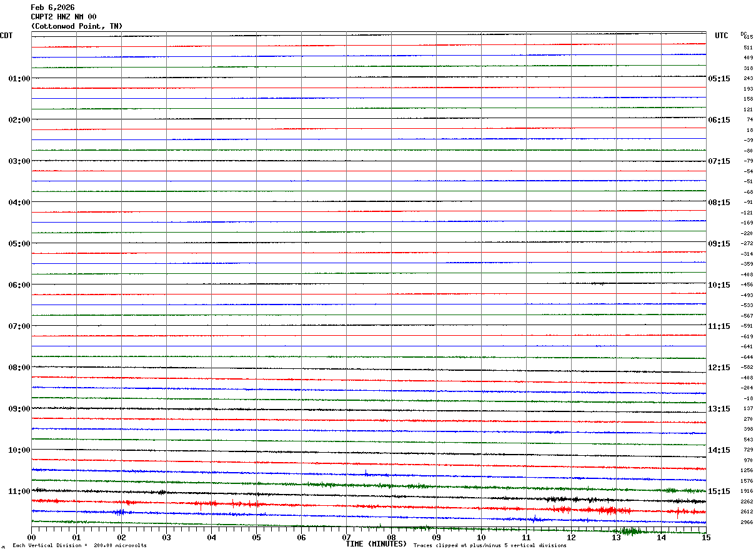This screenshot has width=756, height=554.
Task: Click the DC offset value '1916'
Action: pos(747,491)
